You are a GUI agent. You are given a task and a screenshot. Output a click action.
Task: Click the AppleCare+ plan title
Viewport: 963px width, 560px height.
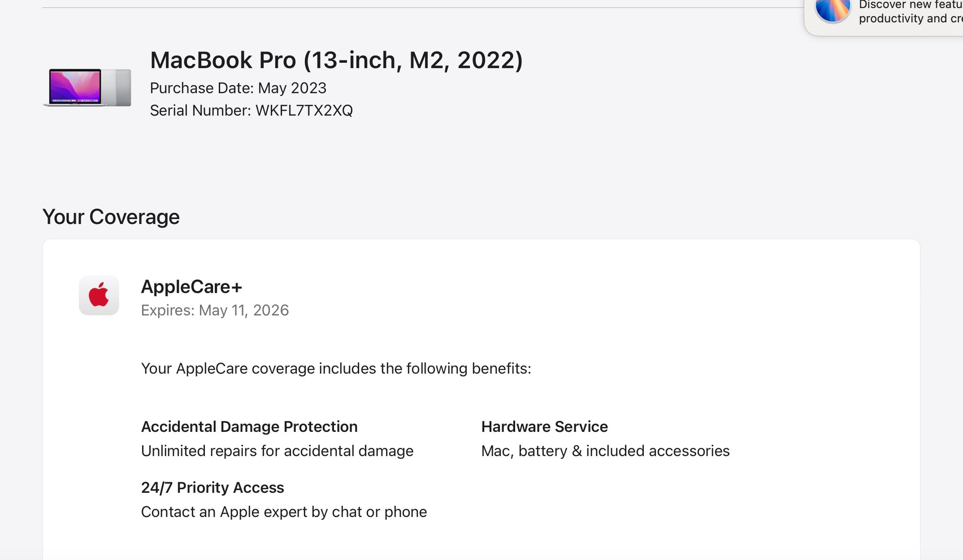192,287
